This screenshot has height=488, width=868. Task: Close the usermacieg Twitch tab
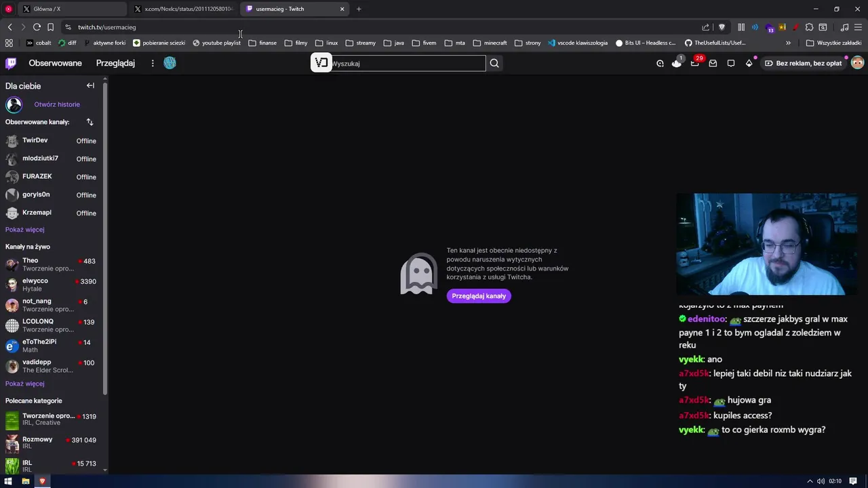[x=342, y=9]
